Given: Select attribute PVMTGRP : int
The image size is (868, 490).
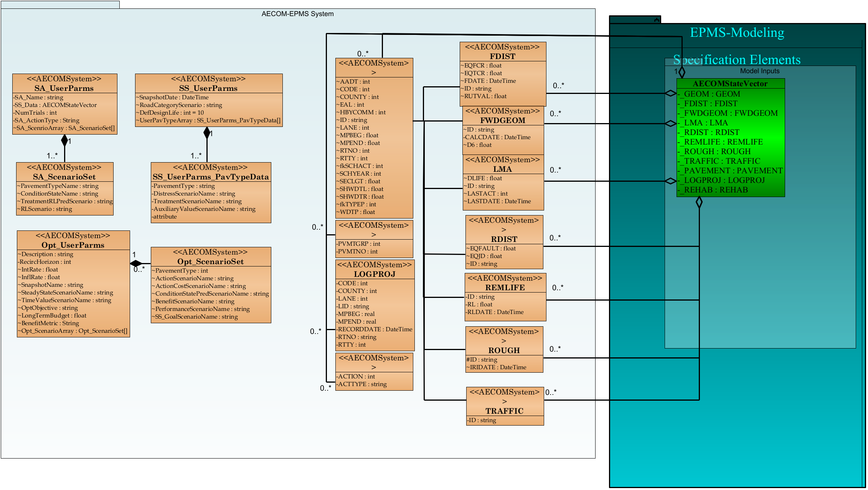Looking at the screenshot, I should tap(358, 244).
